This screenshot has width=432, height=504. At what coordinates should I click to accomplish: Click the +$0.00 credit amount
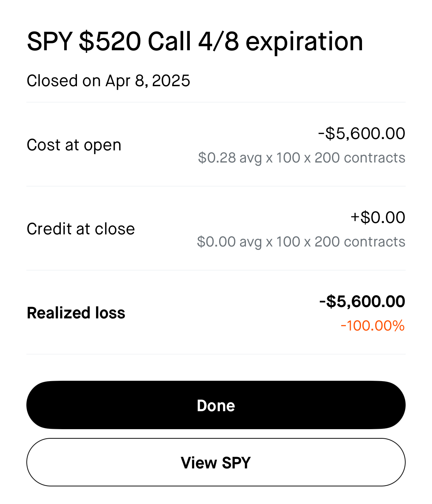coord(378,218)
